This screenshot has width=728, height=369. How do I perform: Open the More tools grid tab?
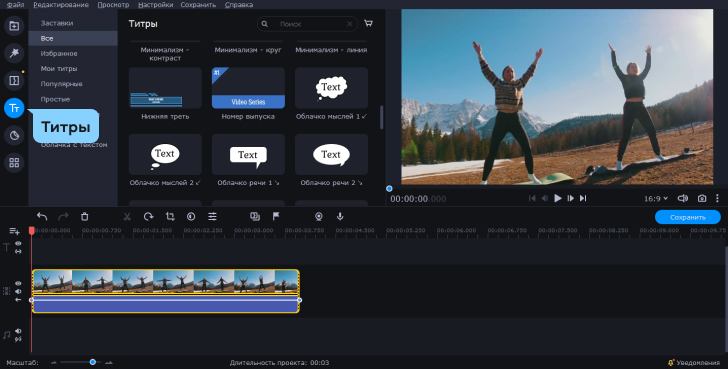(14, 162)
